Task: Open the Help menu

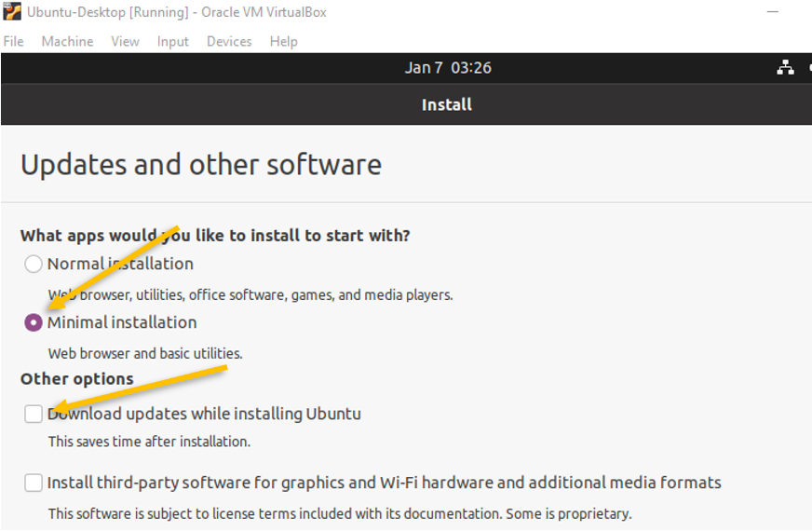Action: click(x=284, y=41)
